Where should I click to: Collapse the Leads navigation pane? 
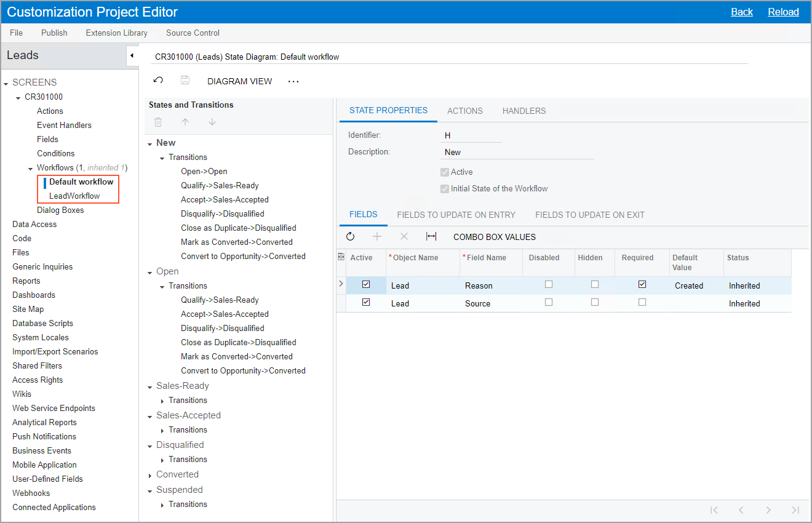pos(132,55)
